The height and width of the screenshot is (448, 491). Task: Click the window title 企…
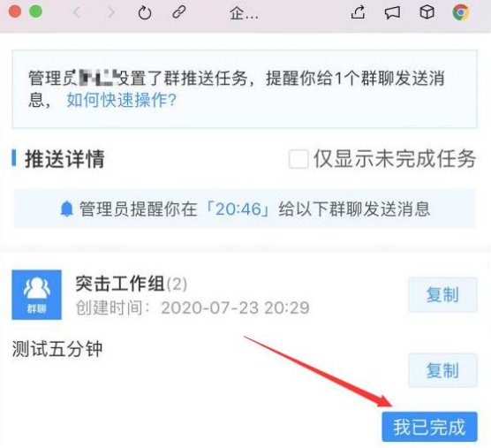[245, 13]
